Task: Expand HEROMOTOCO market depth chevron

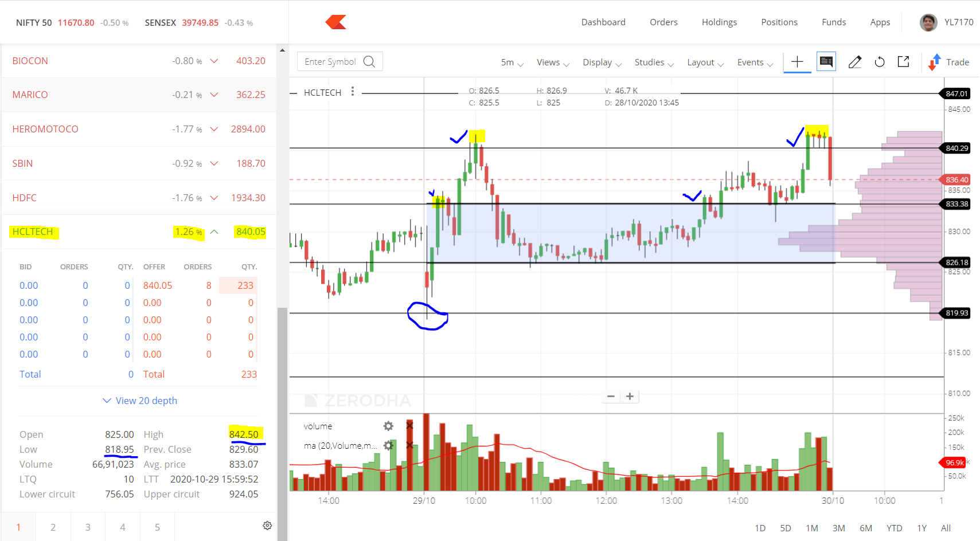Action: [214, 129]
